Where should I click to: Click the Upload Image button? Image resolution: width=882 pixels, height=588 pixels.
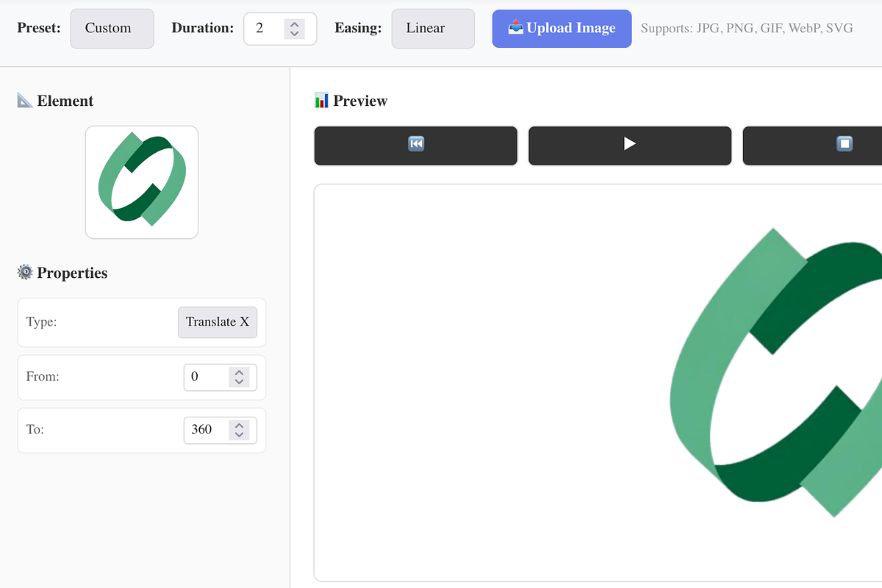562,29
